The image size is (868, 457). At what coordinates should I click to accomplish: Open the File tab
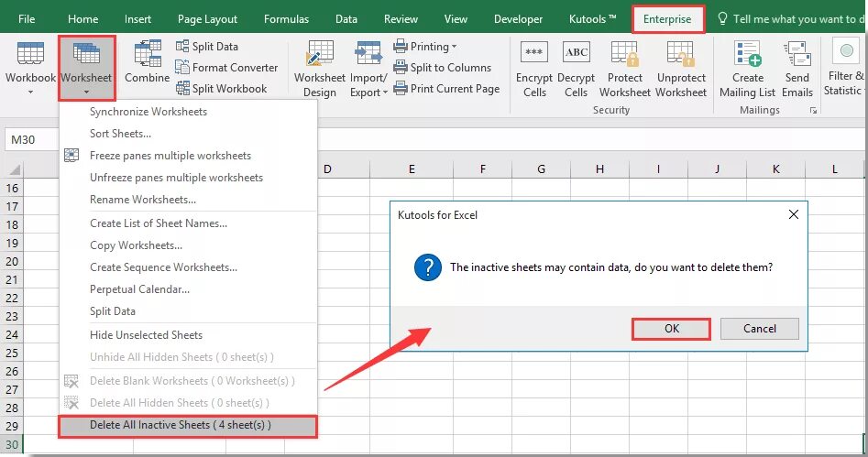pyautogui.click(x=27, y=19)
